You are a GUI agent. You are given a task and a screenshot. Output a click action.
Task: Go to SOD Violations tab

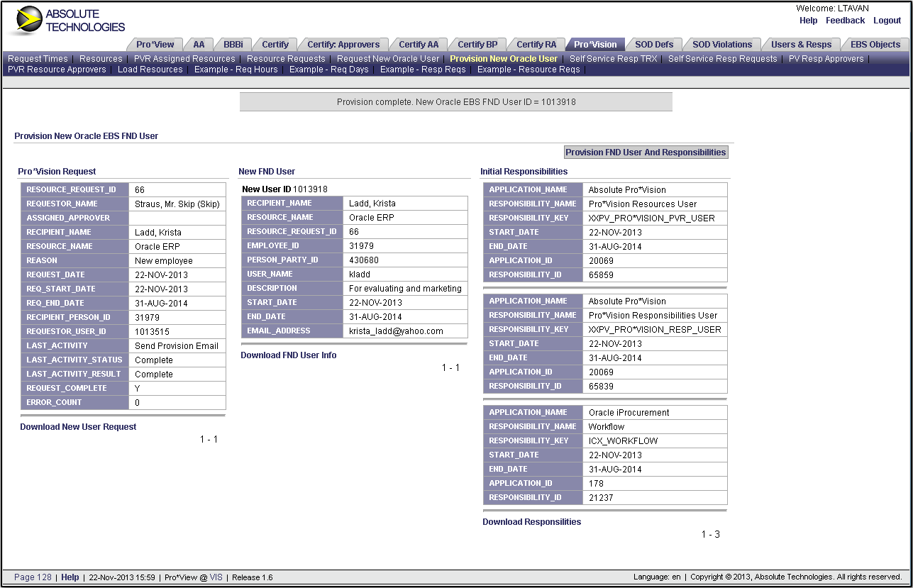(722, 44)
